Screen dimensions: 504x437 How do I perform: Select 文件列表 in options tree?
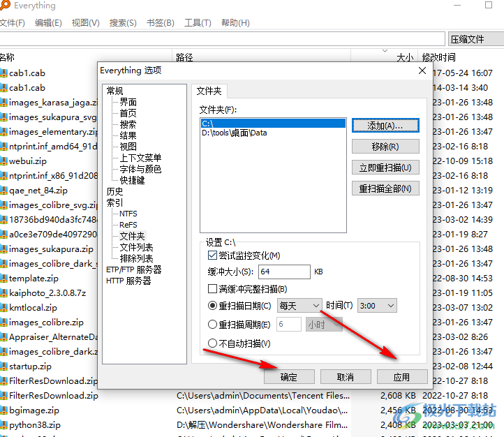[x=136, y=247]
